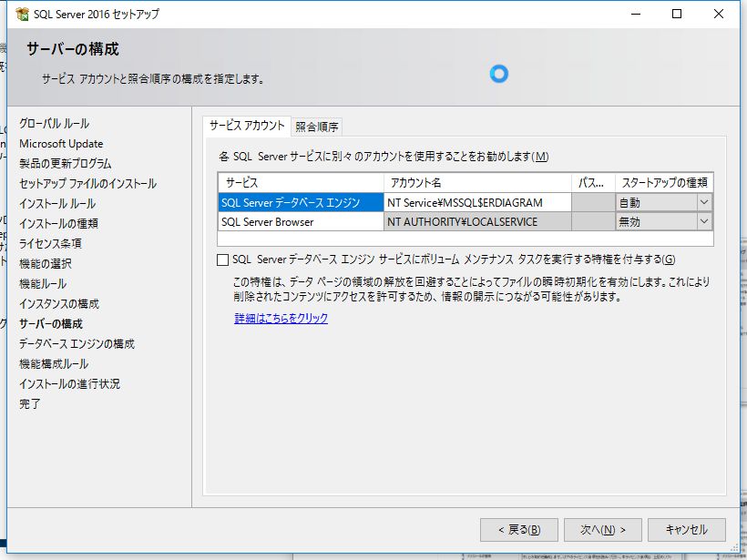747x560 pixels.
Task: Enable volume maintenance task privilege checkbox
Action: tap(222, 260)
